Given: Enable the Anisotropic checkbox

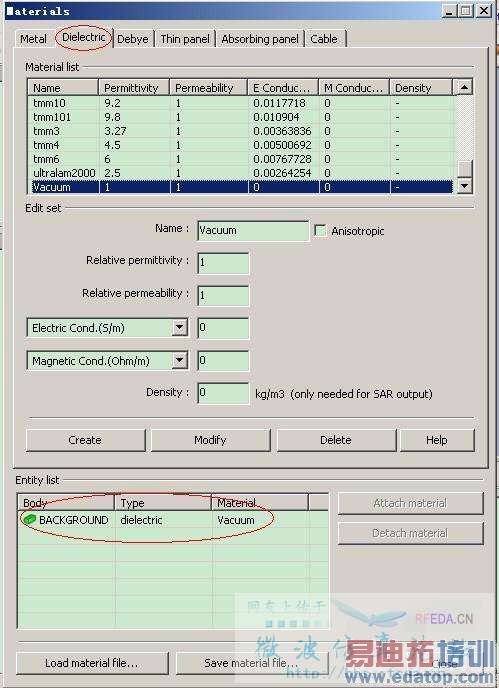Looking at the screenshot, I should [x=320, y=230].
